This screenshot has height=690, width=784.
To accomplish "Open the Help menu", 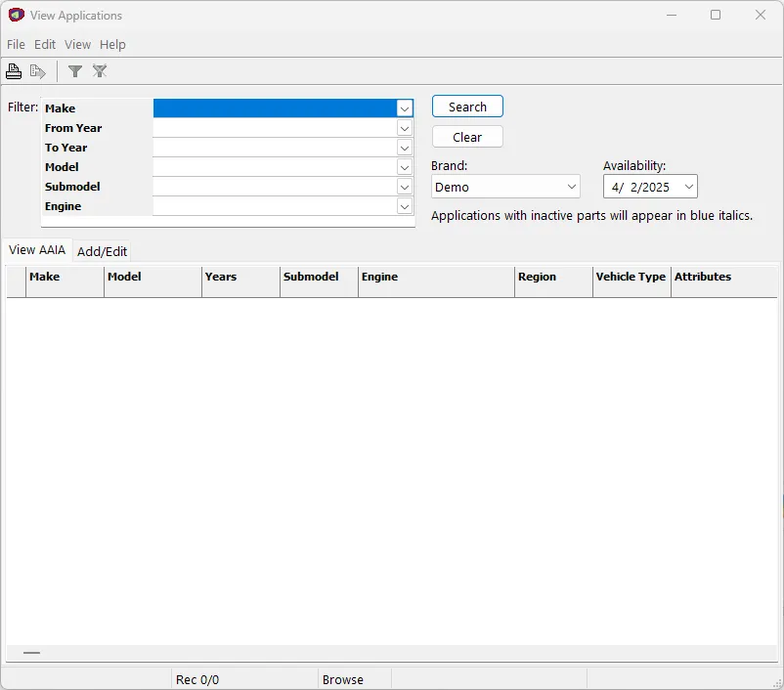I will [112, 45].
